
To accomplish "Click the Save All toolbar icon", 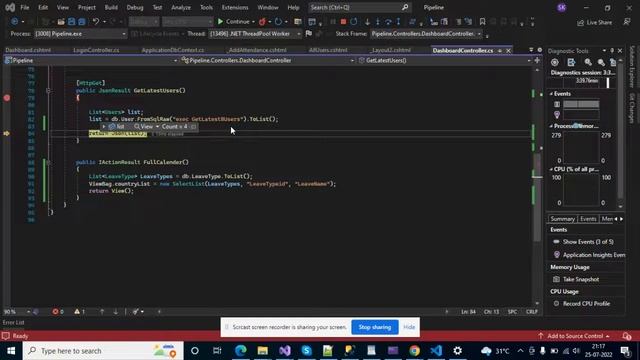I will coord(82,22).
